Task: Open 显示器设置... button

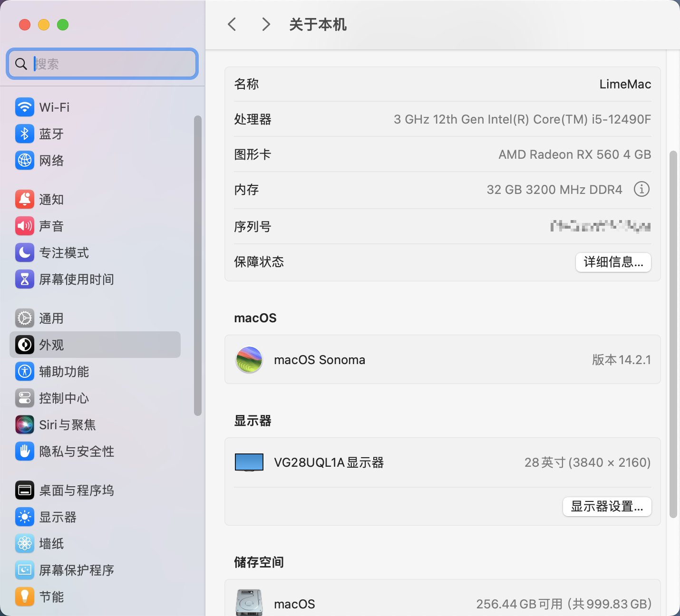Action: click(x=607, y=507)
